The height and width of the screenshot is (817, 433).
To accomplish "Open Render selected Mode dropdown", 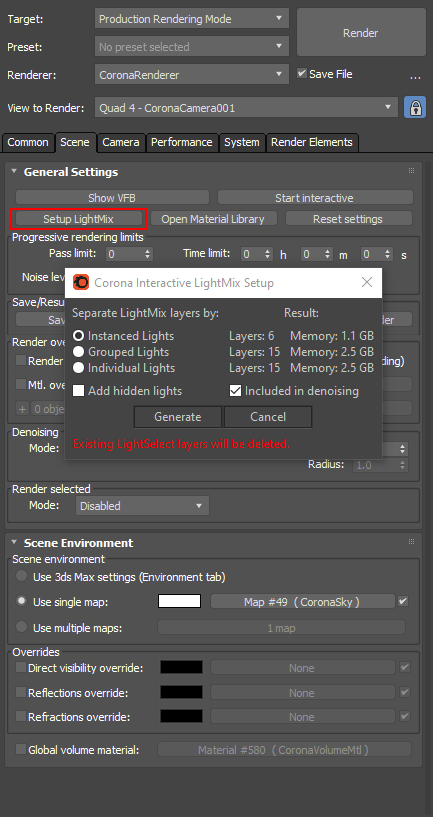I will click(x=142, y=505).
